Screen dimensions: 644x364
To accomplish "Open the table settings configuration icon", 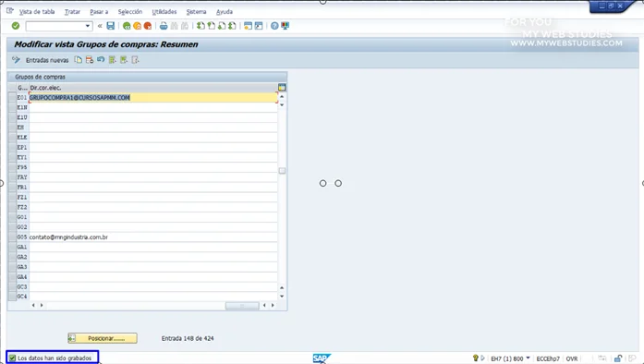I will tap(282, 87).
